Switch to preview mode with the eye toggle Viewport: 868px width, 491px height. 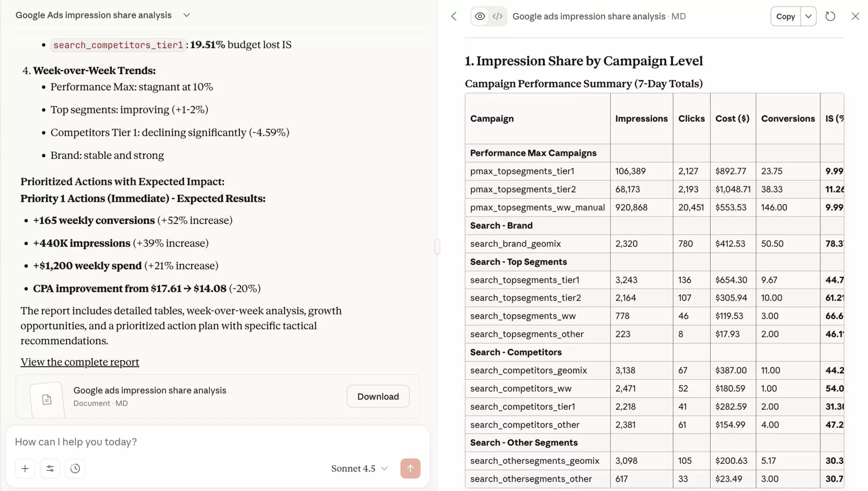pyautogui.click(x=480, y=16)
